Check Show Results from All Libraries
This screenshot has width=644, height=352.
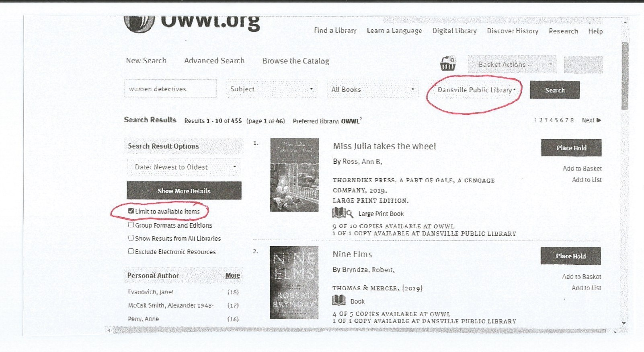point(131,238)
